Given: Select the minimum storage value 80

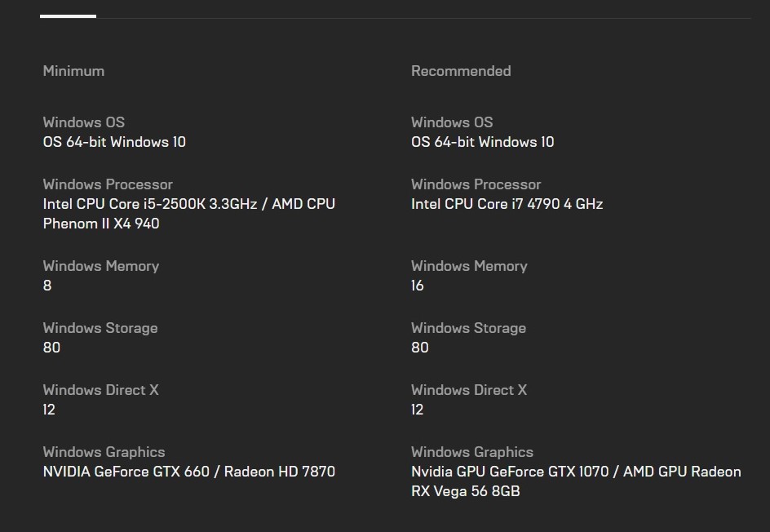Looking at the screenshot, I should 51,348.
